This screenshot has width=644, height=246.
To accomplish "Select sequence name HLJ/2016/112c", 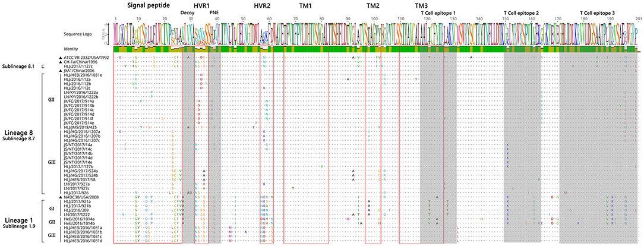I will 77,87.
